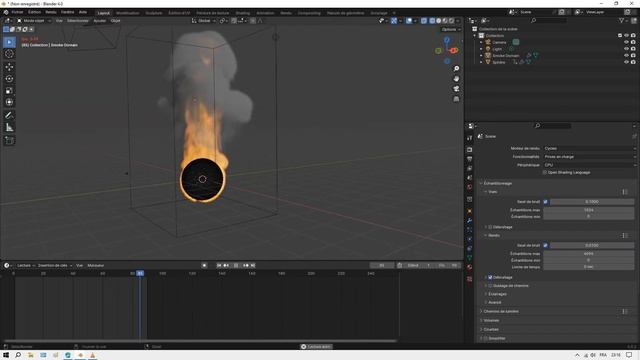Hide Light in viewport via eye icon
The width and height of the screenshot is (640, 360).
point(626,49)
